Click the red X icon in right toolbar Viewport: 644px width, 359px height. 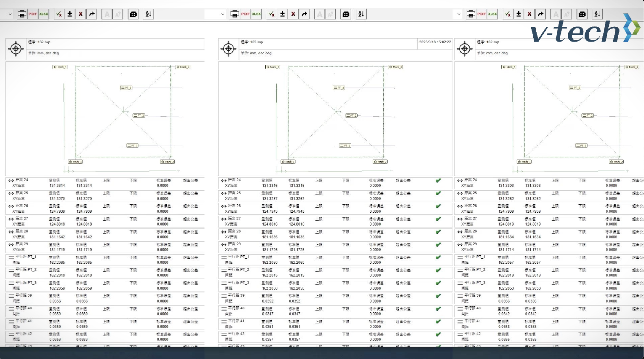click(x=529, y=14)
